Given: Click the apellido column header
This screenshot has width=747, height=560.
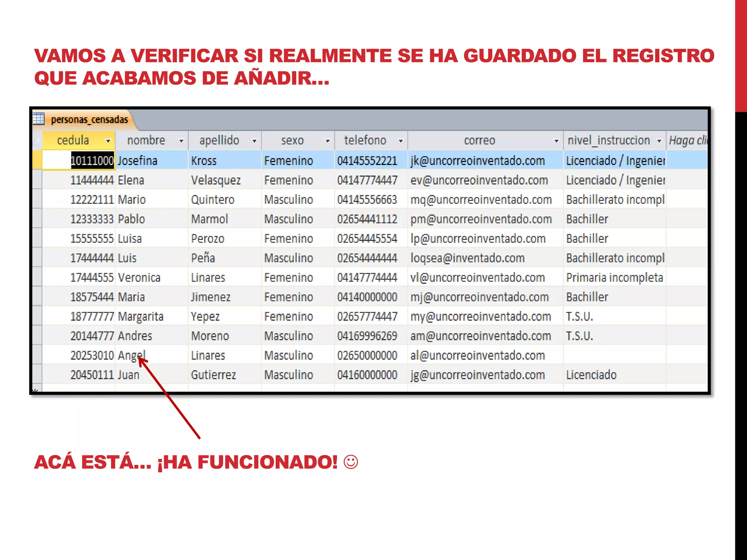Looking at the screenshot, I should tap(225, 140).
